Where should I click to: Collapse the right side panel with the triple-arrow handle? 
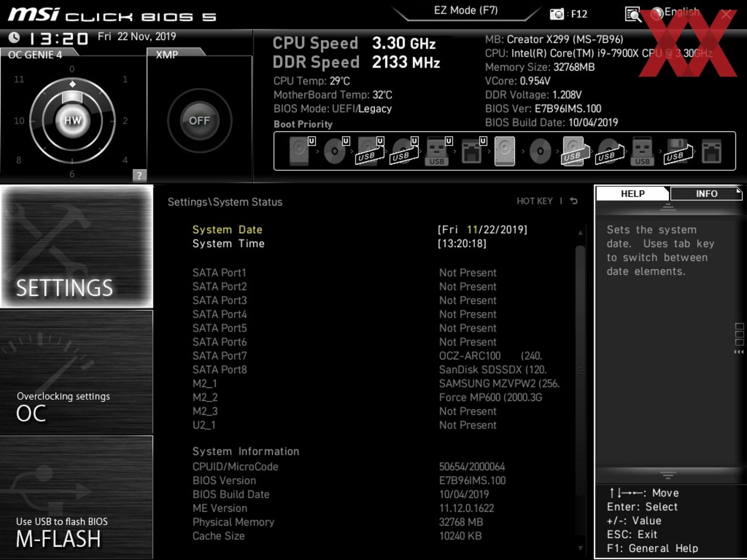tap(739, 352)
